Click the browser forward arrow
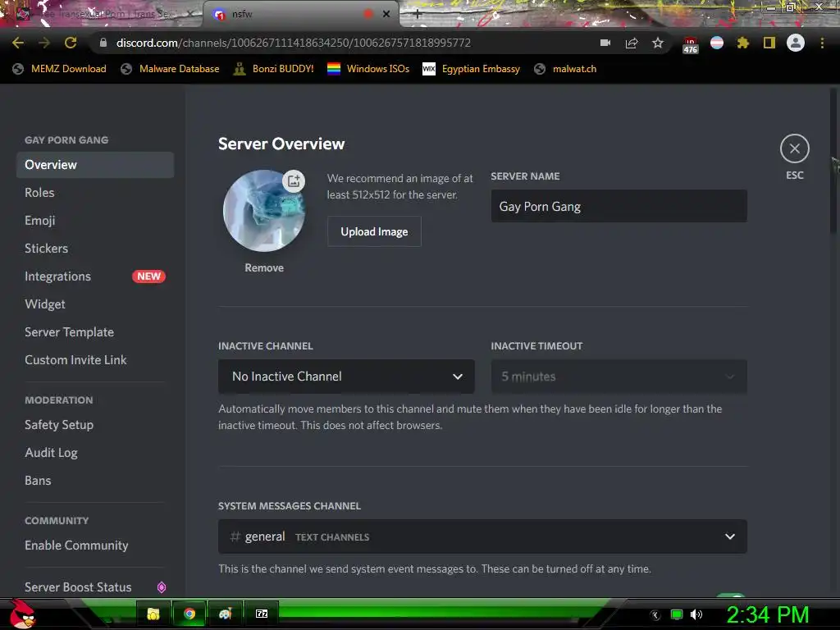Viewport: 840px width, 630px height. coord(44,43)
